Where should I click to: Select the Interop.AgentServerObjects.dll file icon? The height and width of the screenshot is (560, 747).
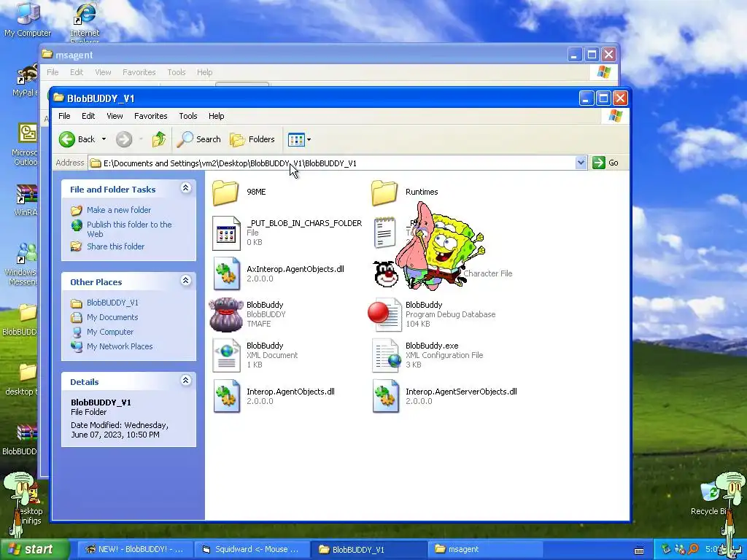click(385, 396)
